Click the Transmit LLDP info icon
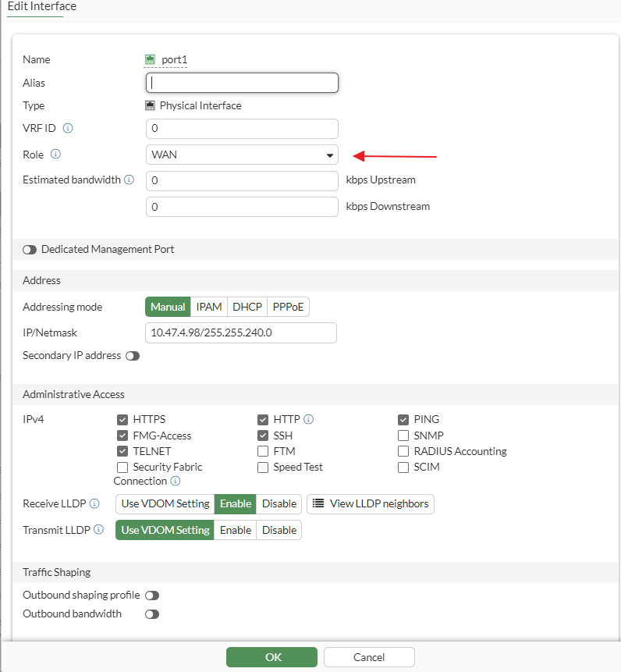621x672 pixels. [99, 529]
